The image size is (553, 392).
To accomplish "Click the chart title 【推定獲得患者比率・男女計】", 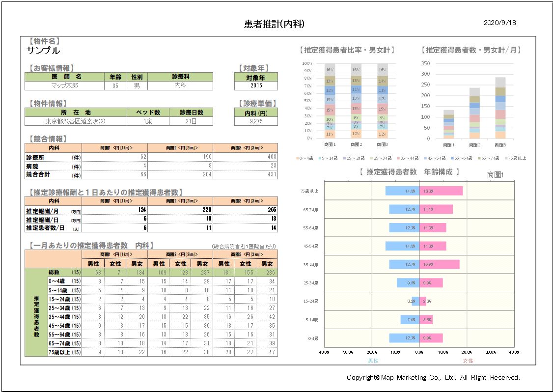I will [x=347, y=50].
